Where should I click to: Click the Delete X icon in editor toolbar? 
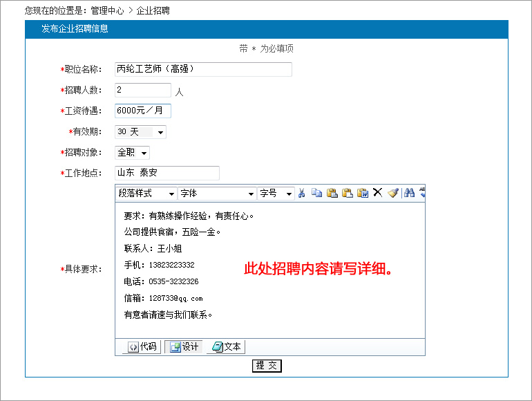click(x=377, y=193)
